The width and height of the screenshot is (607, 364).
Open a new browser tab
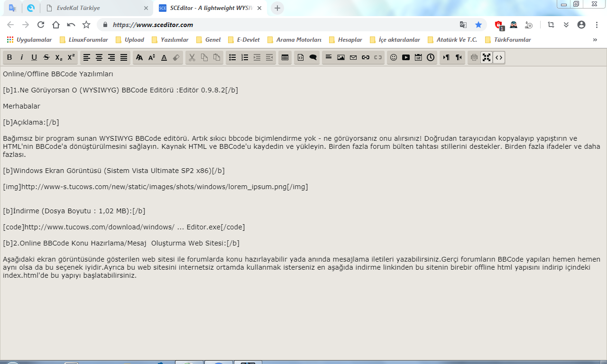click(277, 8)
